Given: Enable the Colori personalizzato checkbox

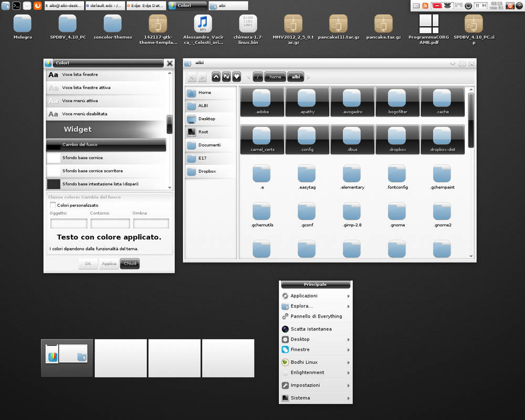Looking at the screenshot, I should point(52,205).
